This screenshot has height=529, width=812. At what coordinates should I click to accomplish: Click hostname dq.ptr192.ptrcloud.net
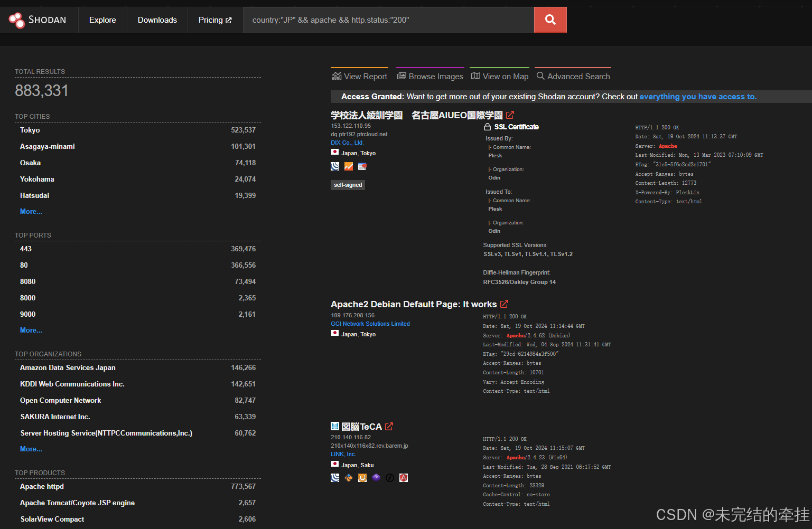tap(359, 134)
